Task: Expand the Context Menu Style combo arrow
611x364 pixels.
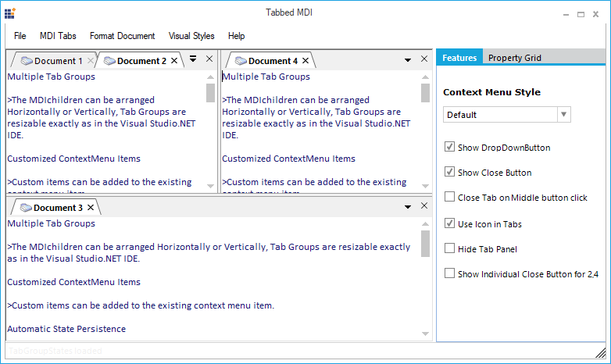Action: pos(564,115)
